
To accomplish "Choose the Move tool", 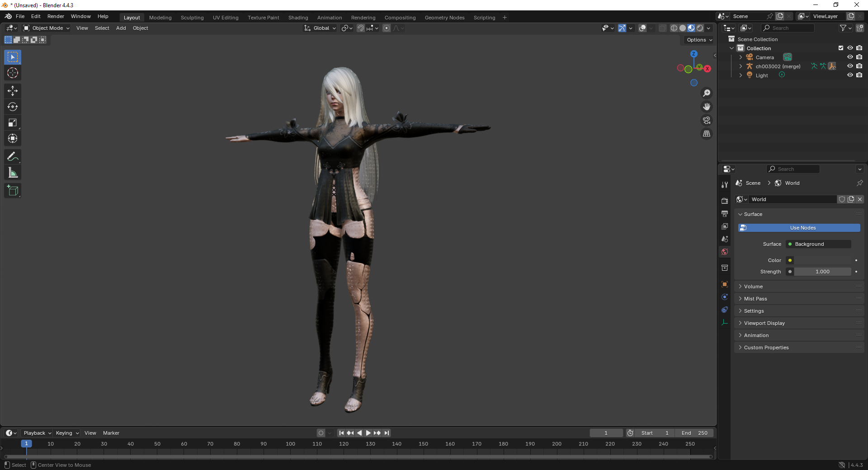I will click(x=13, y=91).
